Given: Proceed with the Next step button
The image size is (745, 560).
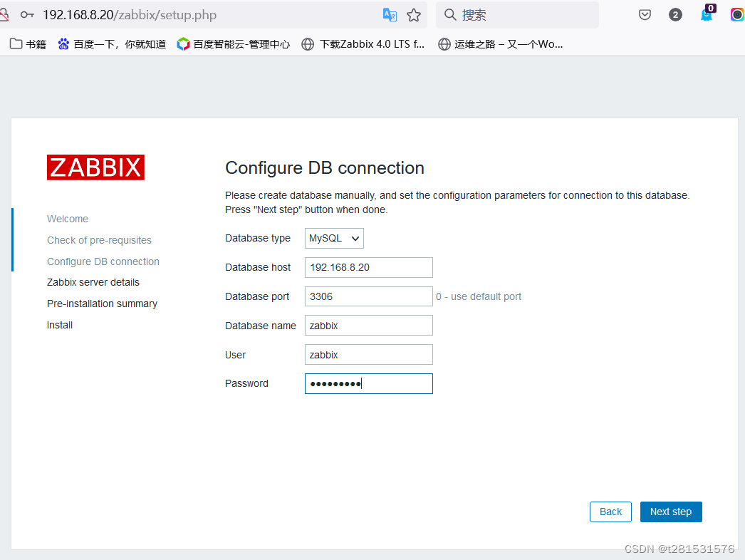Looking at the screenshot, I should pyautogui.click(x=671, y=512).
